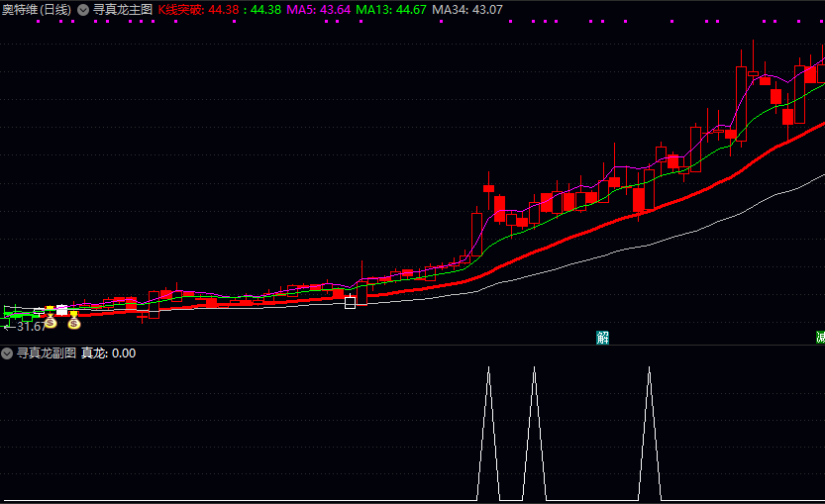Click the money bag icon touching 31.67
The width and height of the screenshot is (825, 504).
[x=50, y=321]
